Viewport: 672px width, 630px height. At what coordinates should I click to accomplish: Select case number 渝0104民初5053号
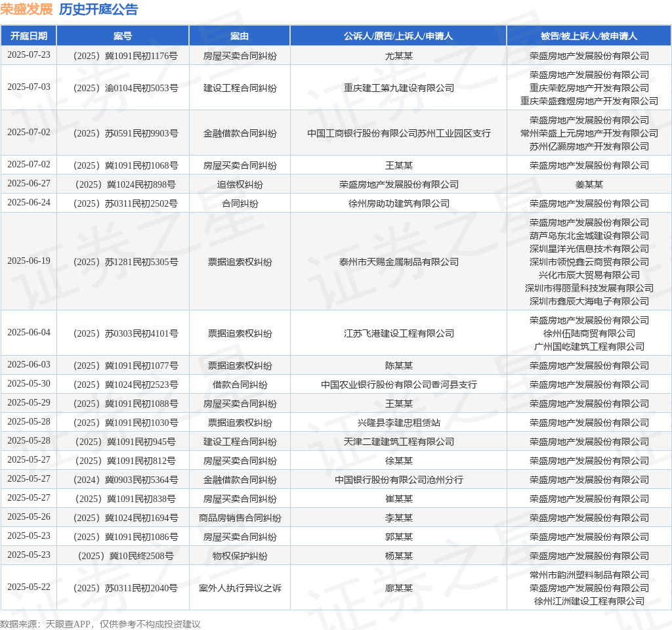pyautogui.click(x=125, y=88)
